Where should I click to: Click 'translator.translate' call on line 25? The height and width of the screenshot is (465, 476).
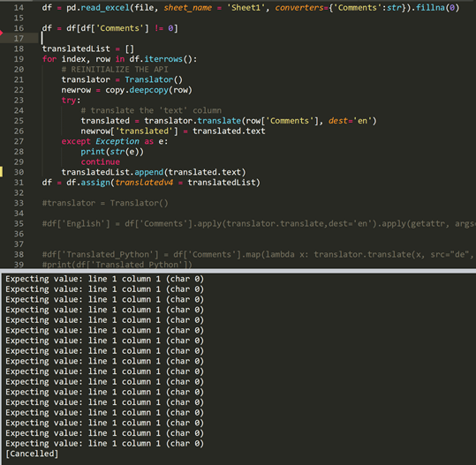tap(193, 121)
